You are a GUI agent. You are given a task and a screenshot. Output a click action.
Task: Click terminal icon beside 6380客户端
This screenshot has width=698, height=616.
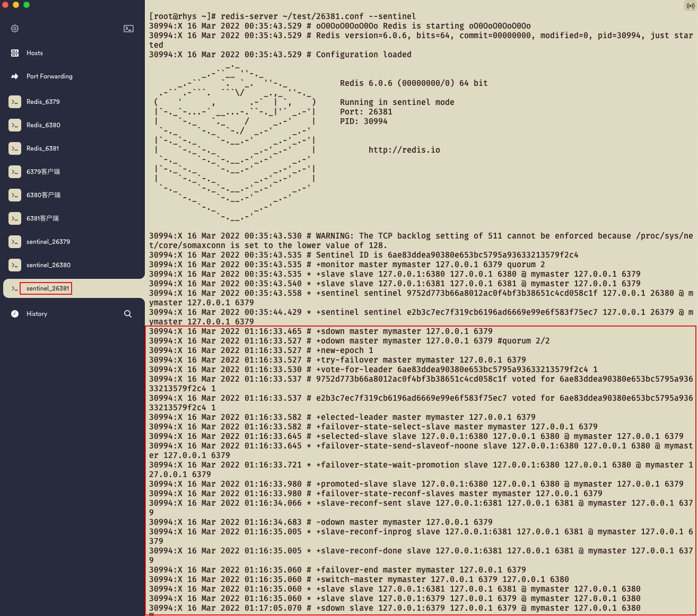15,195
